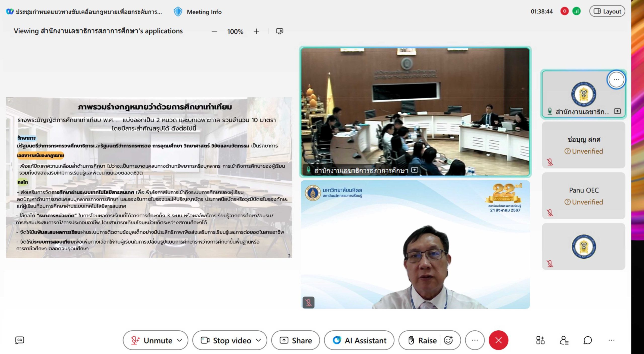
Task: Click the Meeting Info shield icon
Action: click(x=178, y=12)
